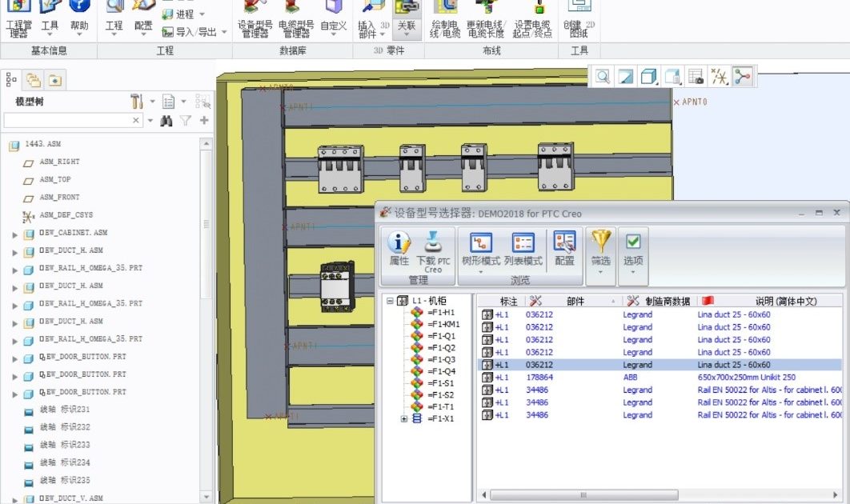The height and width of the screenshot is (504, 850).
Task: Select =F1-KM1 in the dialog tree
Action: 443,325
